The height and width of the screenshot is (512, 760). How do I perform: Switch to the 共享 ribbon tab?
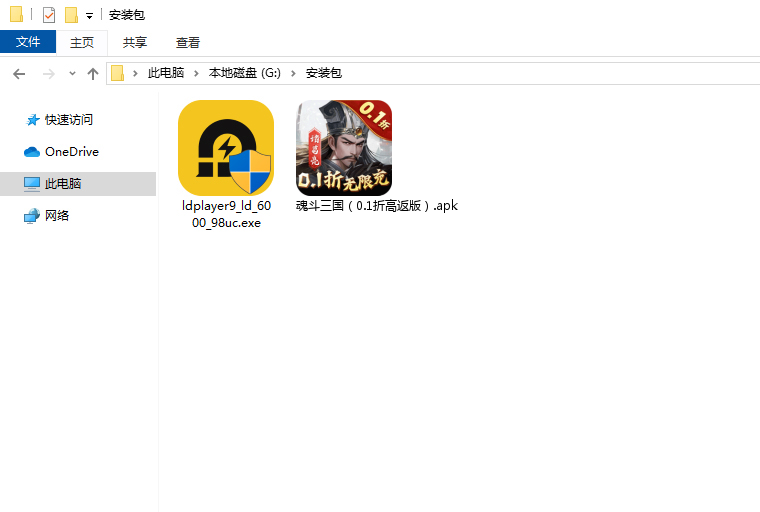135,42
